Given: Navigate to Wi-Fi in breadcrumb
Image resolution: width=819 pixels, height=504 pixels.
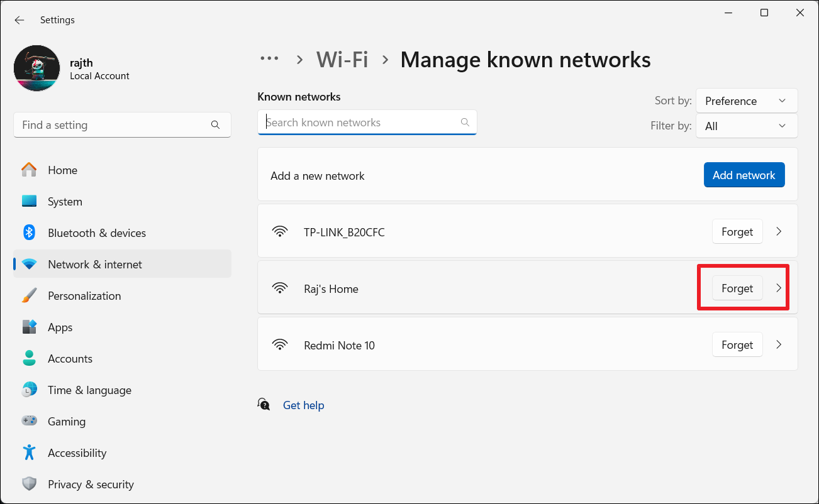Looking at the screenshot, I should coord(342,60).
